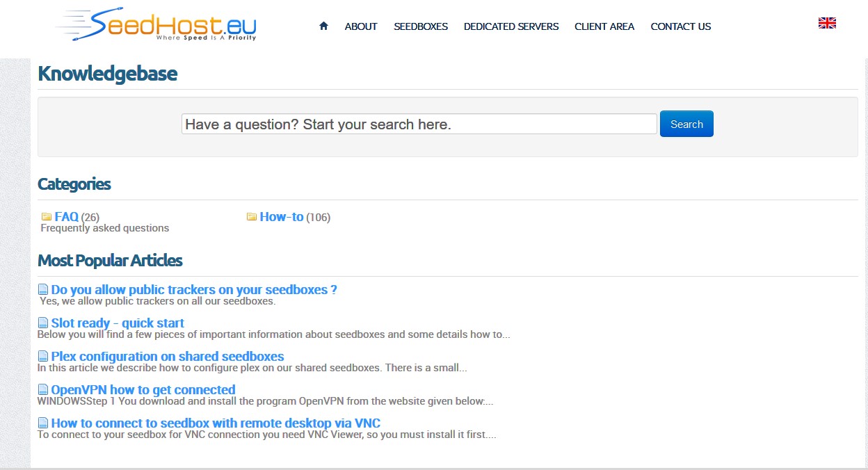The image size is (868, 470).
Task: Click document icon beside Slot ready article
Action: coord(43,323)
